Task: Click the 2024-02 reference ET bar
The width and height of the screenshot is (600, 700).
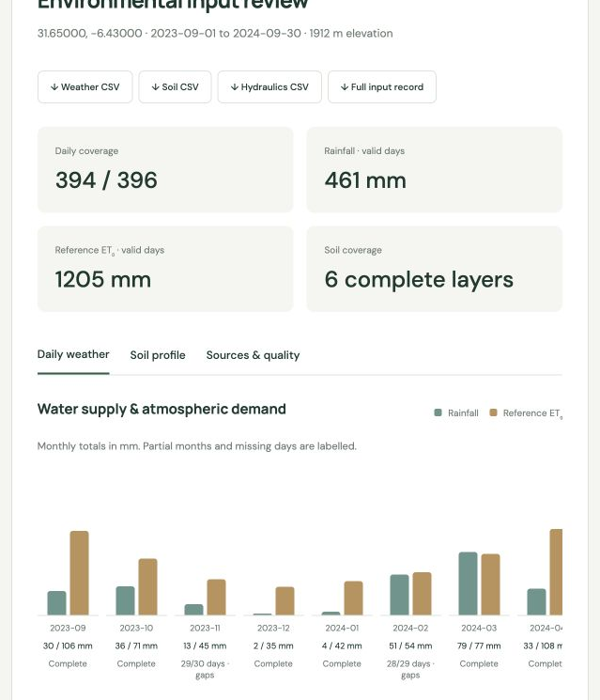Action: tap(422, 594)
